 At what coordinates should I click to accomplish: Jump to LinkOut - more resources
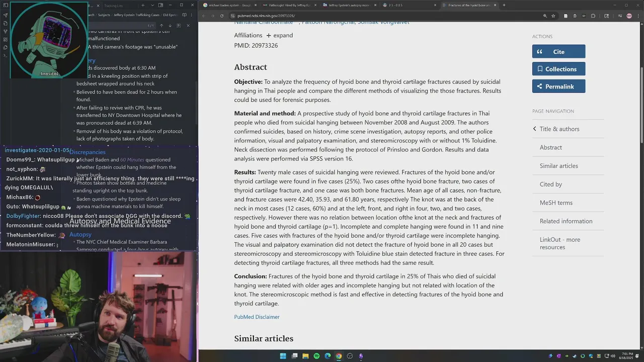click(559, 243)
